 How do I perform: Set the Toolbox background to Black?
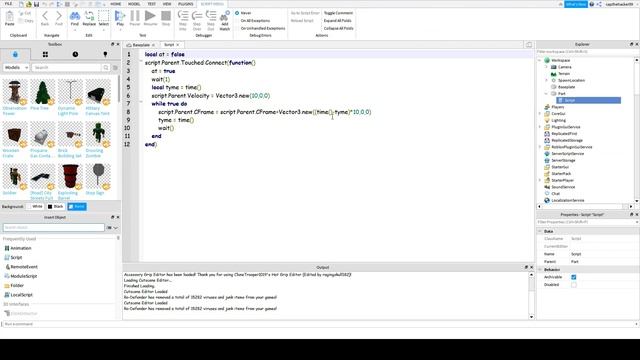pyautogui.click(x=56, y=207)
